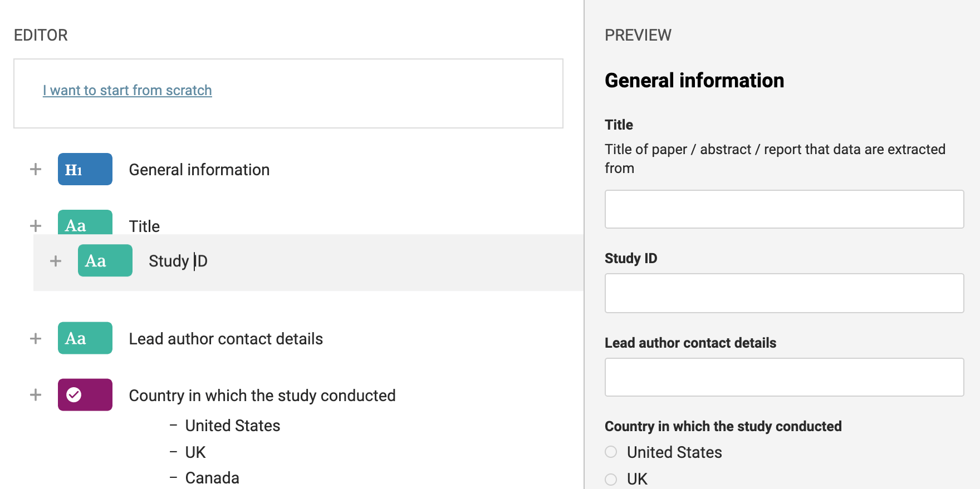
Task: Click "I want to start from scratch" link
Action: click(x=127, y=90)
